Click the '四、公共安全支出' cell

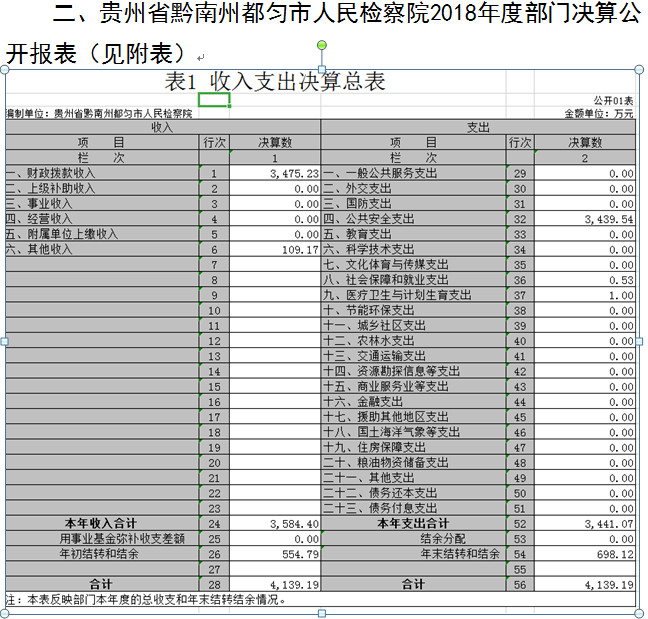(413, 219)
